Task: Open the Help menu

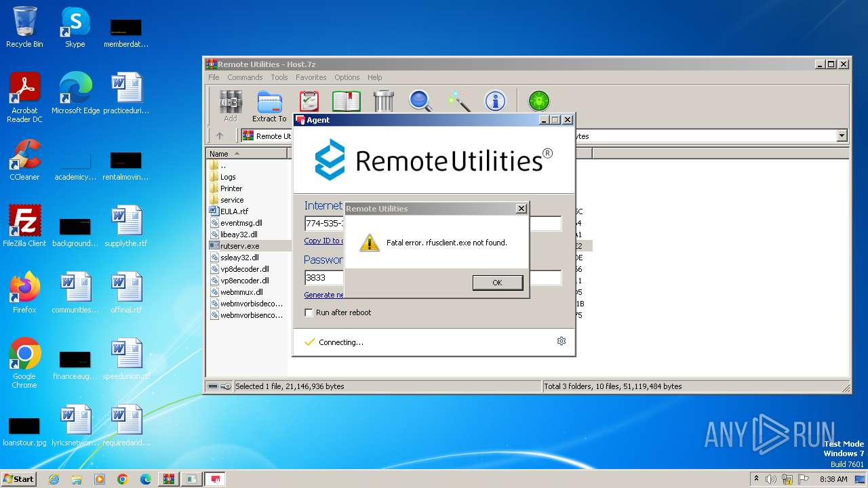Action: click(x=375, y=77)
